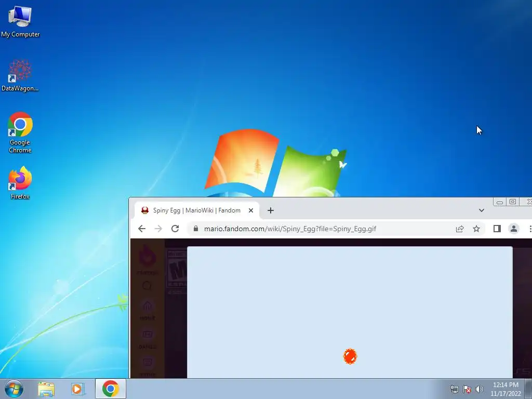Share this page from the address bar
This screenshot has width=532, height=399.
pos(460,229)
